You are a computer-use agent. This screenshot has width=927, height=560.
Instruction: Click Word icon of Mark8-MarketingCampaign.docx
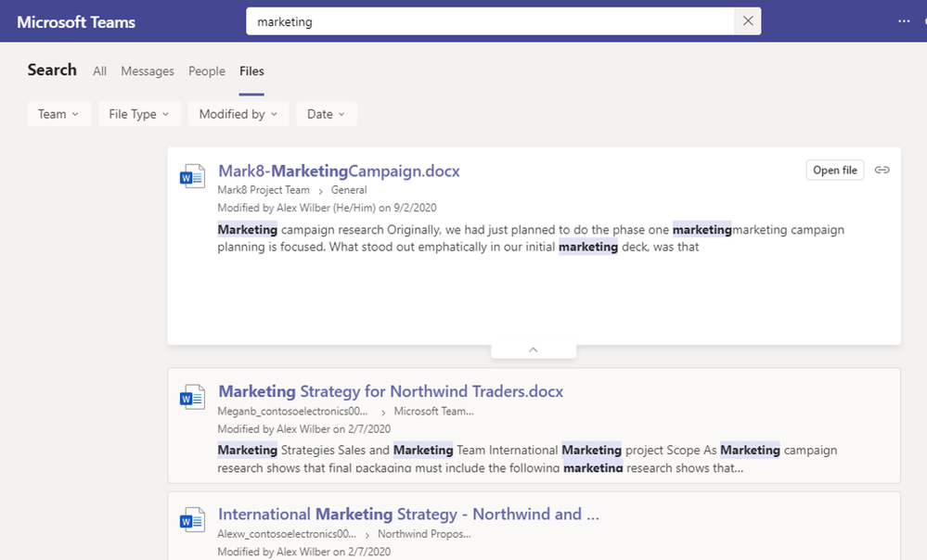(192, 176)
